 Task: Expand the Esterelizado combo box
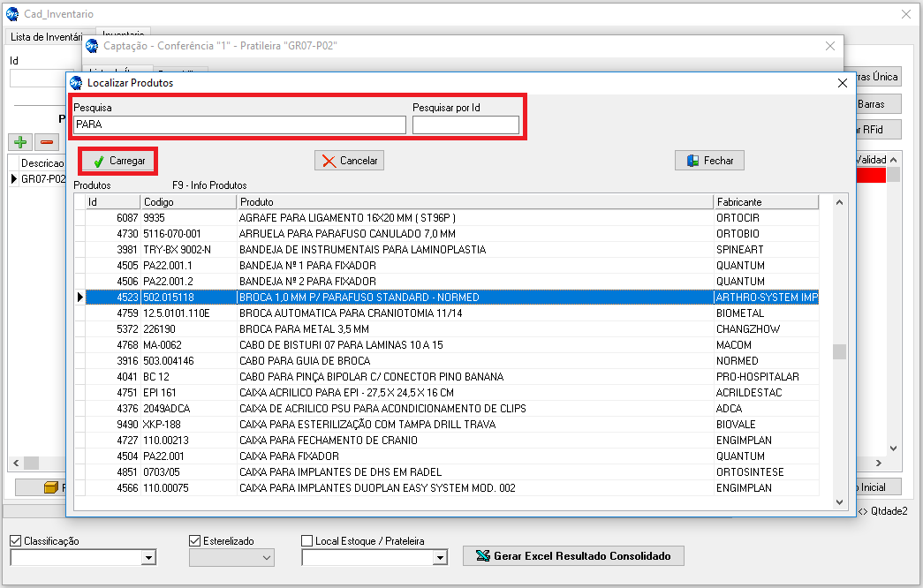266,558
